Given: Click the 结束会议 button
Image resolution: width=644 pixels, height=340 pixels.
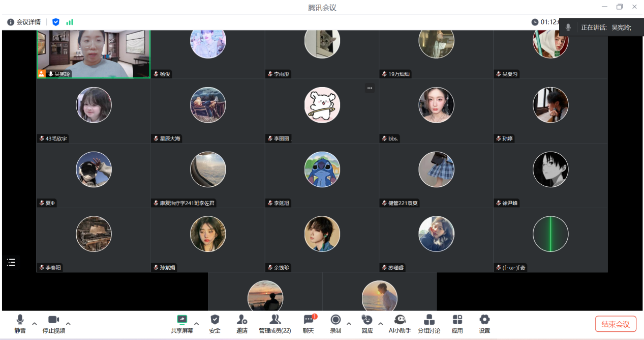Looking at the screenshot, I should [616, 324].
